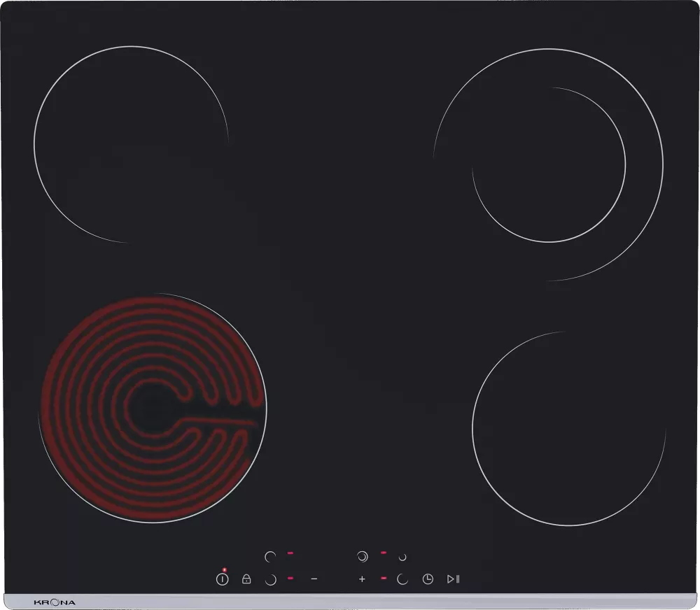
Task: Tap the minus button to decrease heat
Action: (x=314, y=579)
